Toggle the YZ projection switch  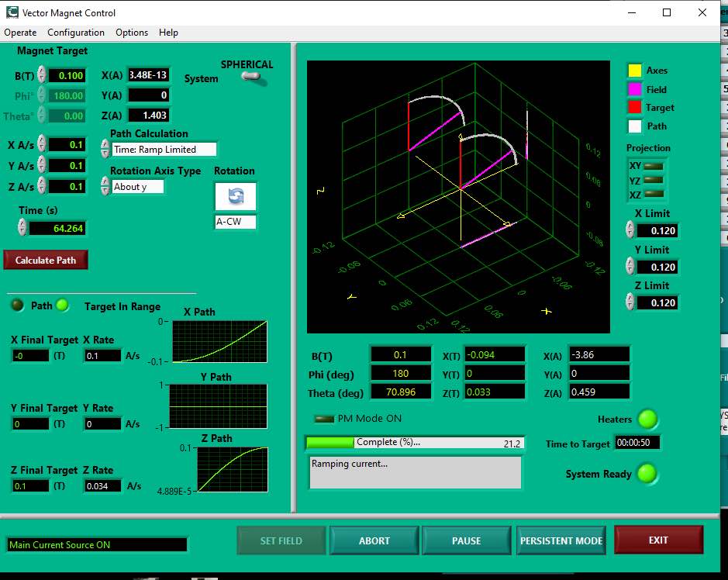tap(654, 180)
